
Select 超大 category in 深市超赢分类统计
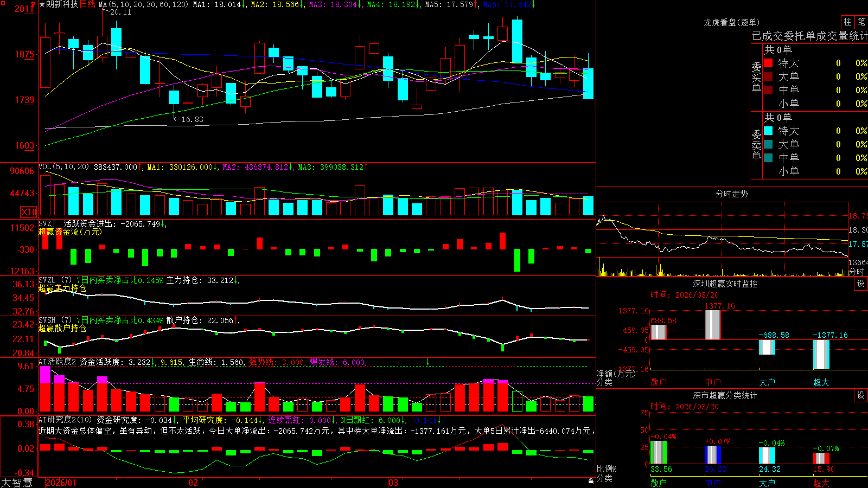(x=821, y=483)
